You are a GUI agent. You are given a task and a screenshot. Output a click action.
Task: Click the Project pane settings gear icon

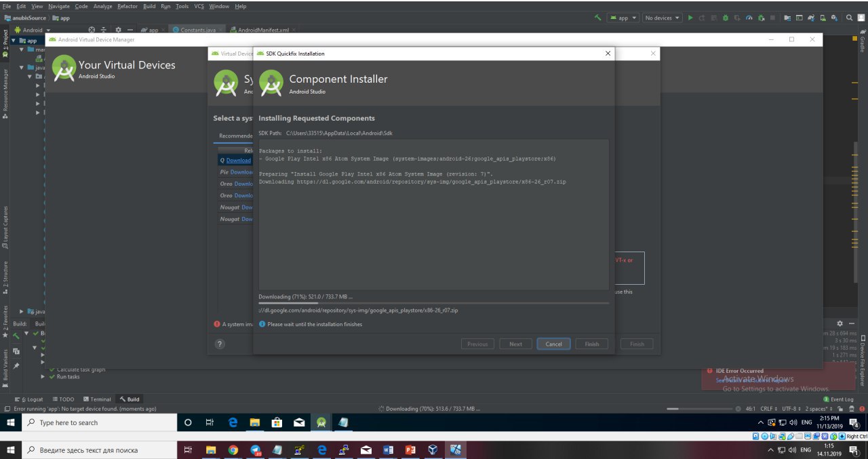point(117,30)
